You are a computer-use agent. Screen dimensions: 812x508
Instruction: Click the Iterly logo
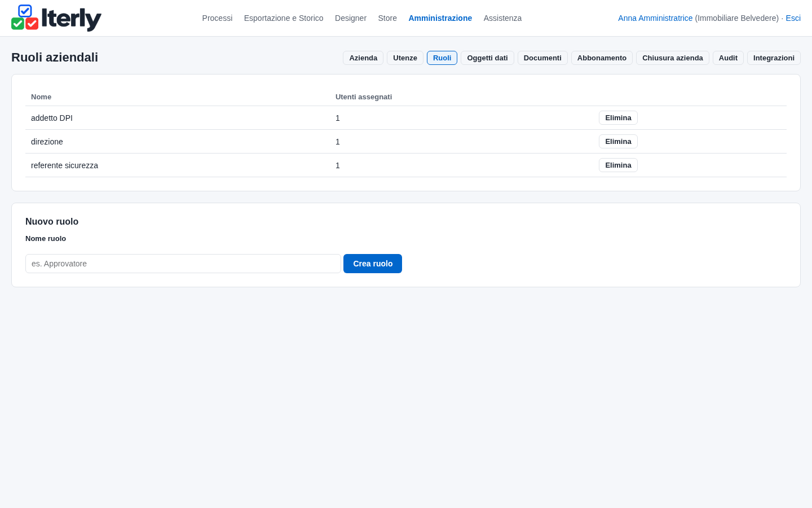(x=56, y=18)
